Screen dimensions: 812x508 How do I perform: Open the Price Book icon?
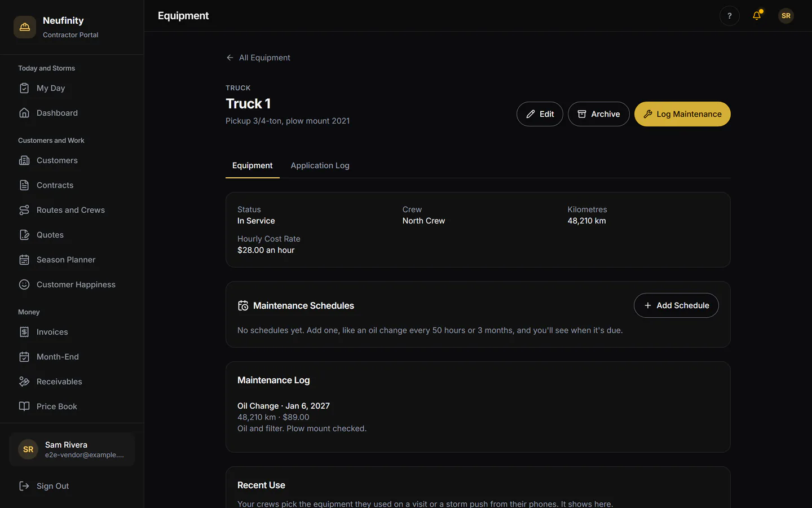(x=24, y=406)
